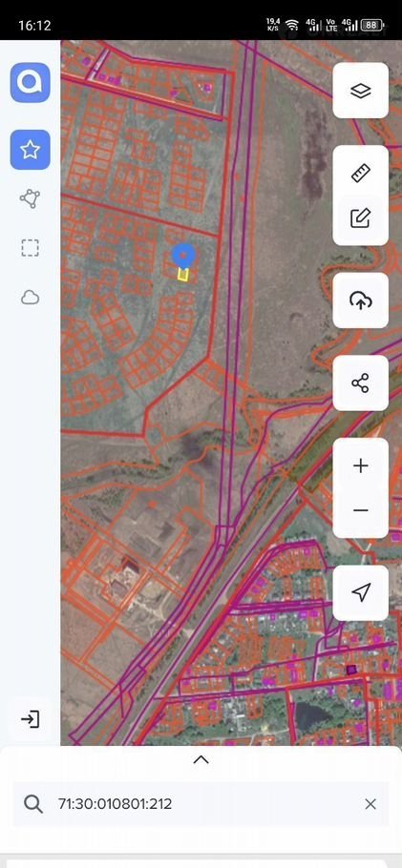Tap the search magnifier icon

click(x=33, y=804)
